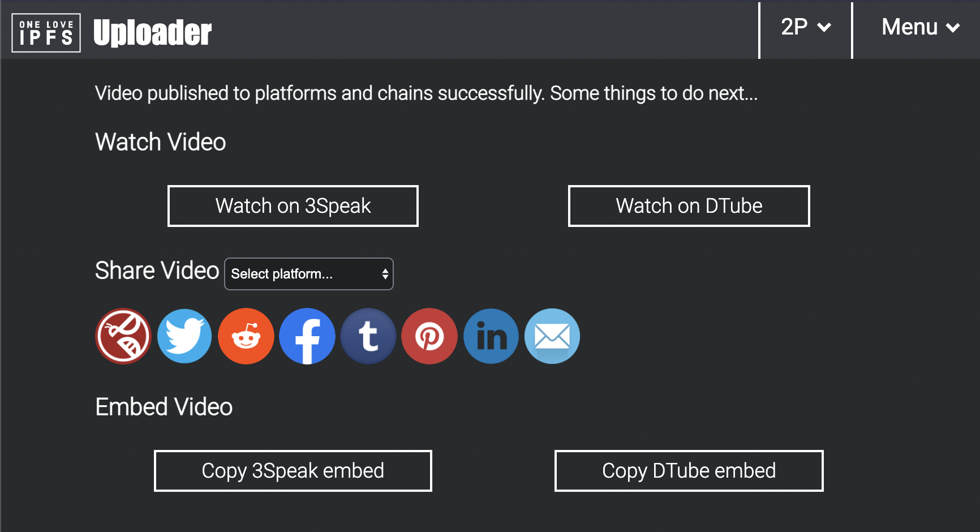The image size is (980, 532).
Task: Click the Embed Video heading
Action: (x=164, y=407)
